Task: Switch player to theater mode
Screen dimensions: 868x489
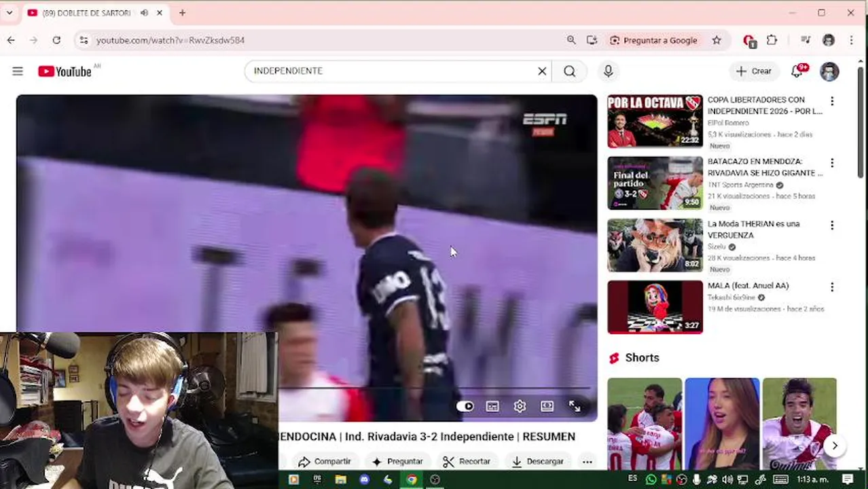Action: point(547,406)
